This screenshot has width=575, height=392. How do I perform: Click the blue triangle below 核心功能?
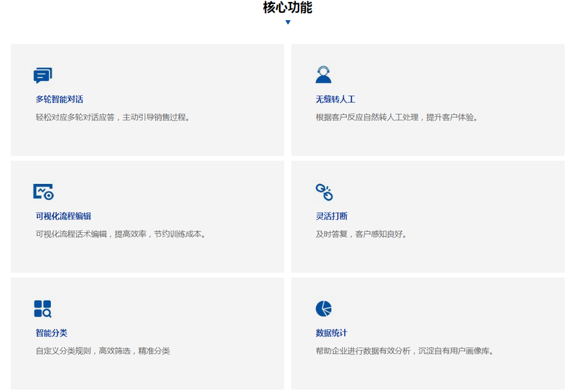[x=288, y=22]
